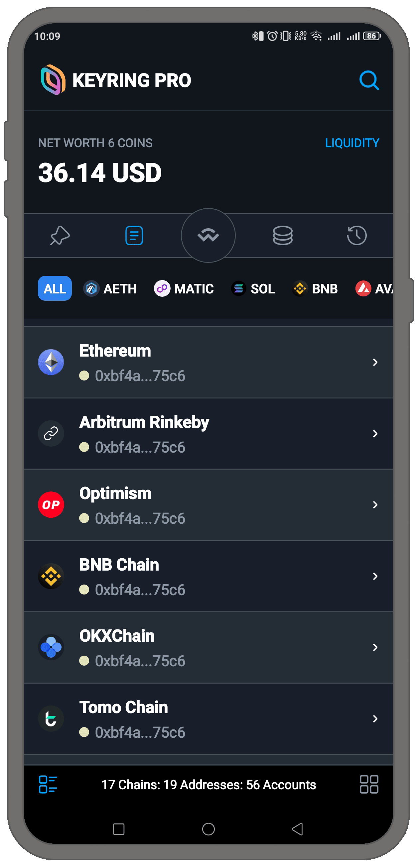Tap the search magnifier icon

coord(369,80)
